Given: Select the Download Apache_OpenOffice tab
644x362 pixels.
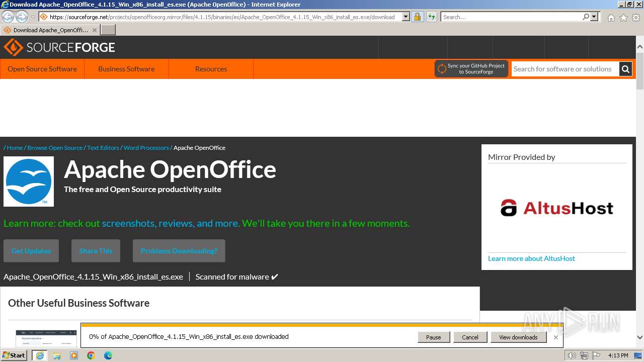Looking at the screenshot, I should point(50,30).
